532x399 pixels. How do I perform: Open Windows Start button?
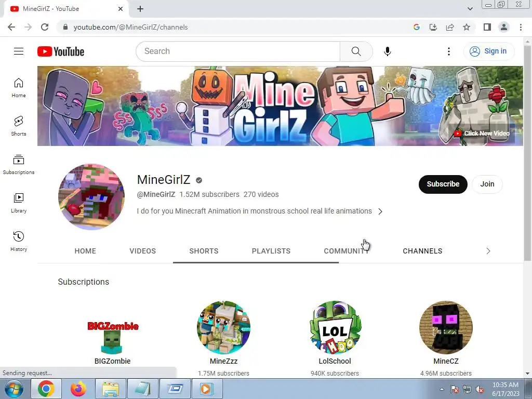pos(14,389)
